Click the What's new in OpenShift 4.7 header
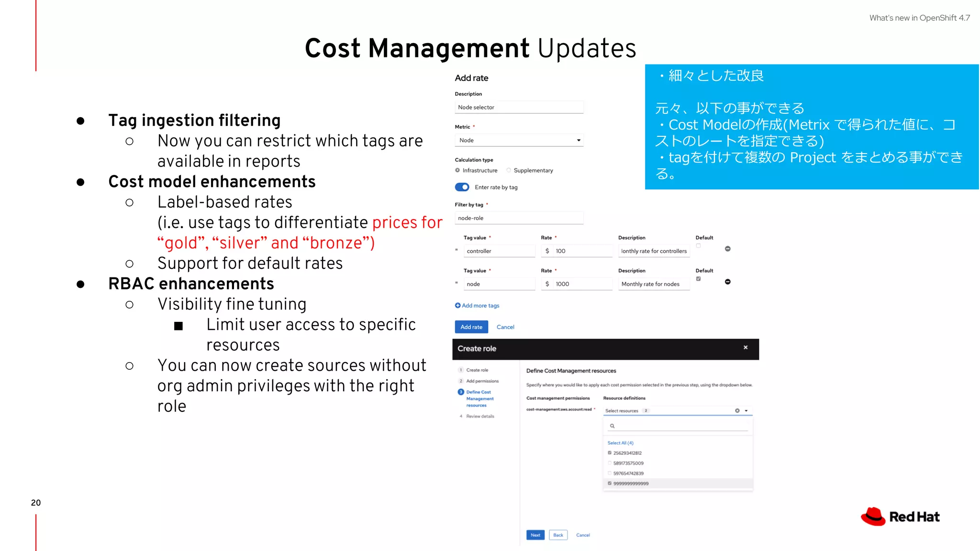 919,18
